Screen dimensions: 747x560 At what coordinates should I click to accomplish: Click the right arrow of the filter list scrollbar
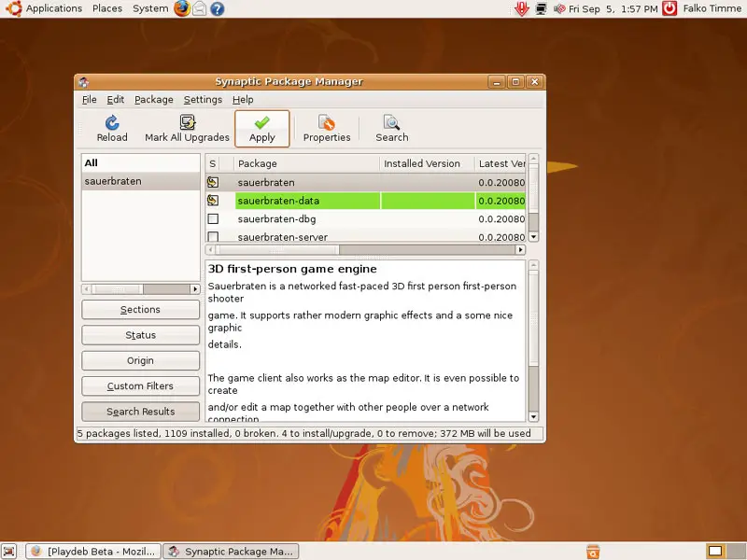coord(195,289)
